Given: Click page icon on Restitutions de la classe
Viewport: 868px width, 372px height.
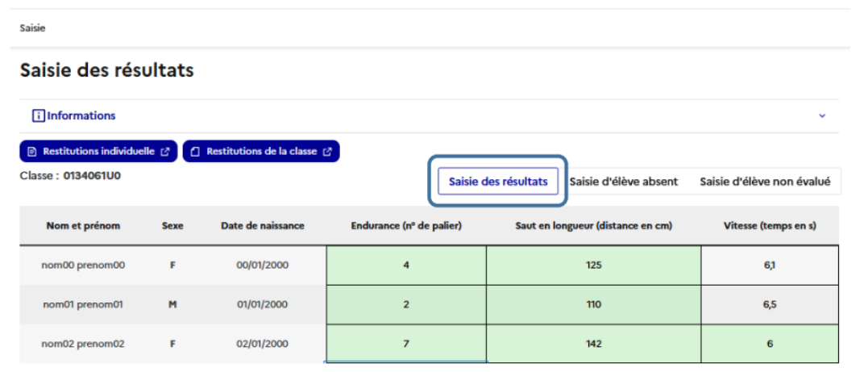Looking at the screenshot, I should tap(194, 152).
